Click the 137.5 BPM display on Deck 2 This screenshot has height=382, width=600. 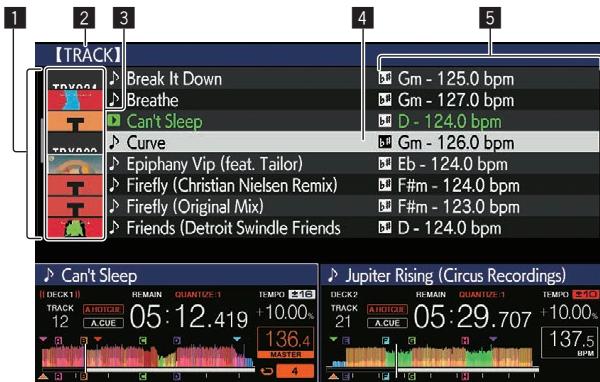tap(570, 342)
